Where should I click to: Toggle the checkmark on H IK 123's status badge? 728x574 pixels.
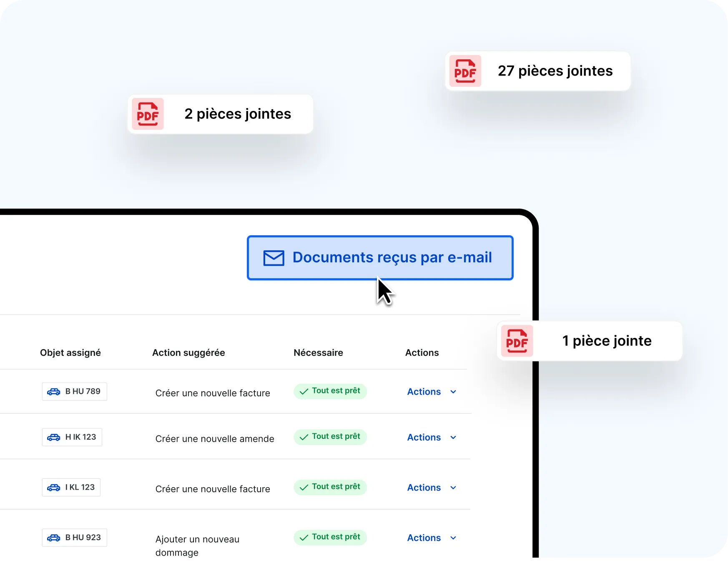pyautogui.click(x=303, y=437)
